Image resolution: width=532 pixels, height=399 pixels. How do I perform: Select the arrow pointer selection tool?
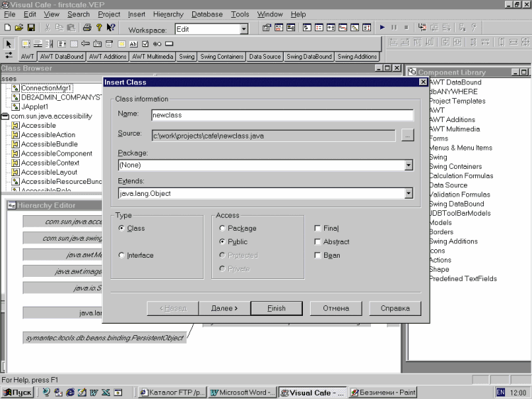[x=9, y=44]
